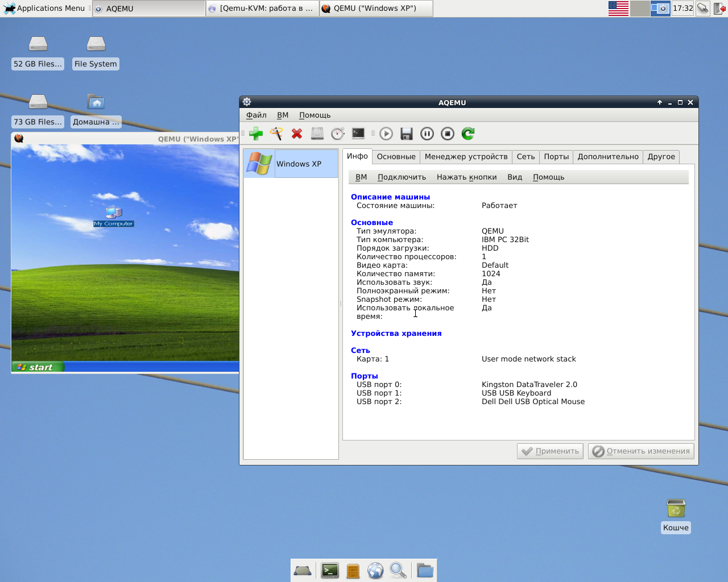Open the Менеджер устройств tab
The image size is (728, 582).
point(466,157)
